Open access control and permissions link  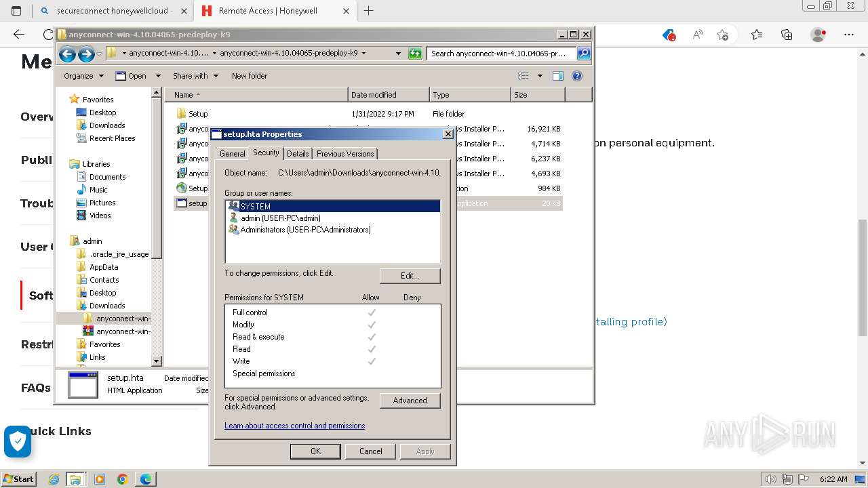(294, 426)
